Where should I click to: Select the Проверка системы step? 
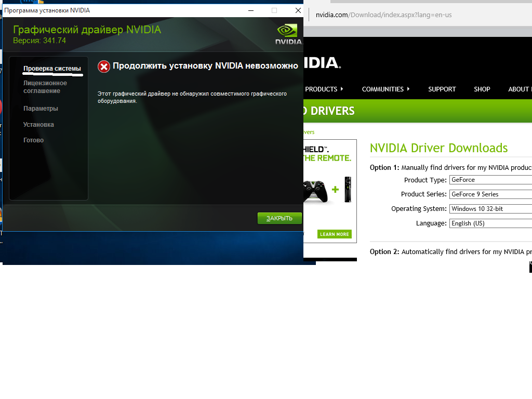(x=52, y=69)
